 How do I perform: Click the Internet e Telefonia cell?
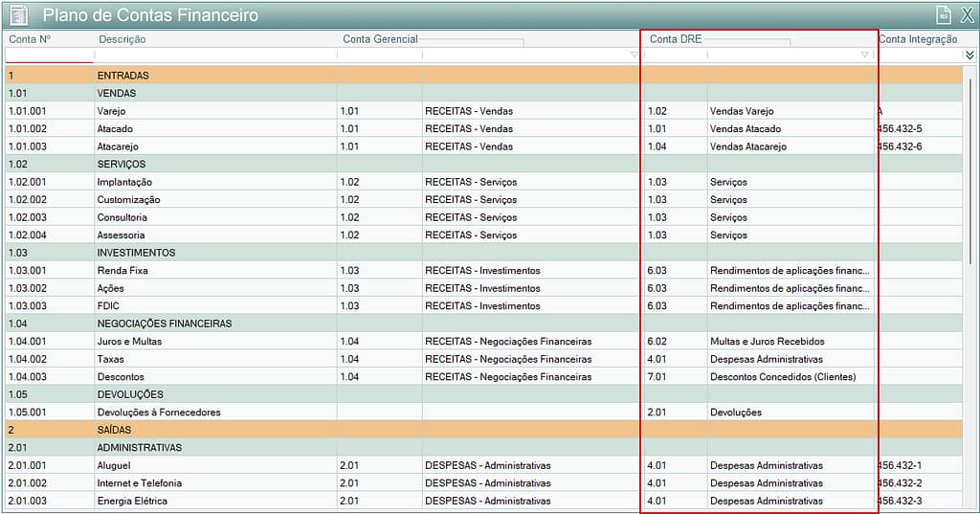[x=215, y=482]
